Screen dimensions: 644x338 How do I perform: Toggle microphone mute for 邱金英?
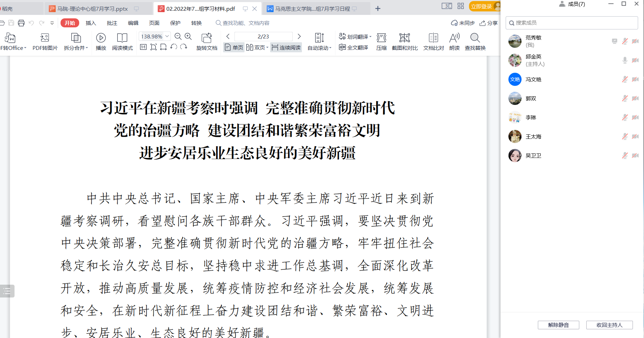(x=625, y=60)
